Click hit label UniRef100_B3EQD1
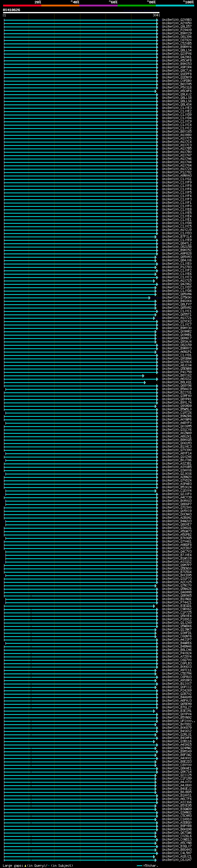The height and width of the screenshot is (868, 197). [x=177, y=606]
